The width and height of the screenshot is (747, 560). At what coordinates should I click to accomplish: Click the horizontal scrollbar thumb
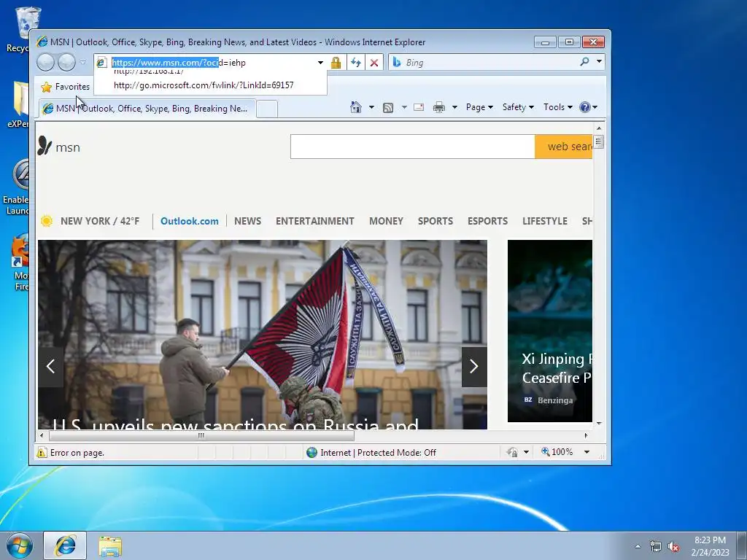(x=201, y=435)
